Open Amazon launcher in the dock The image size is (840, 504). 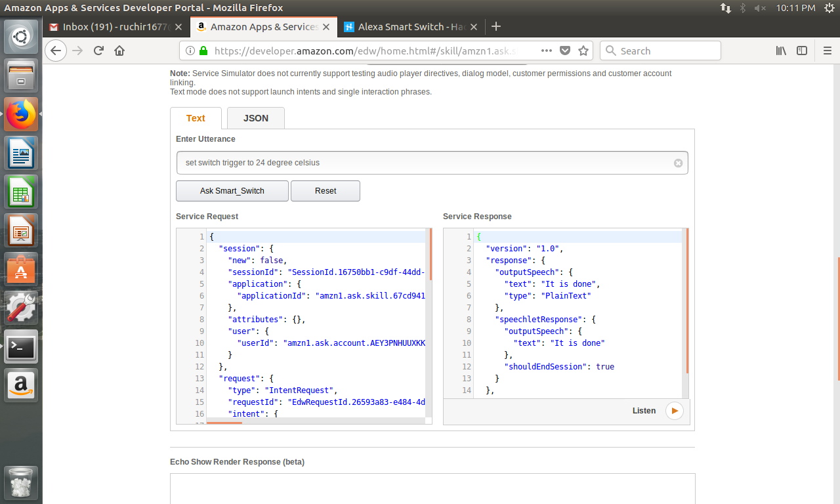pos(22,385)
